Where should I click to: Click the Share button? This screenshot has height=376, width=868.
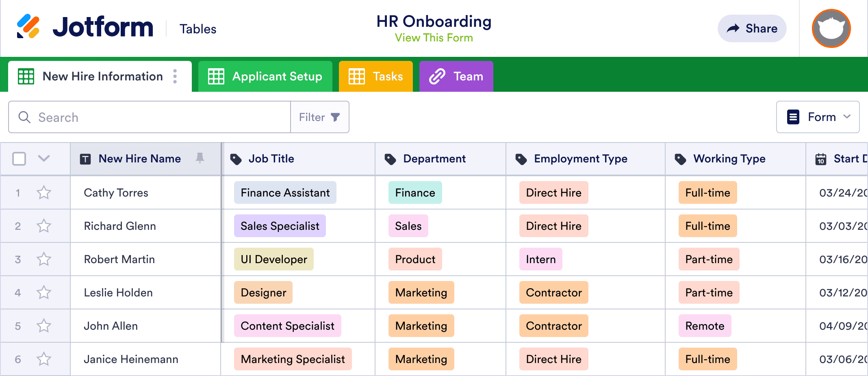point(752,28)
